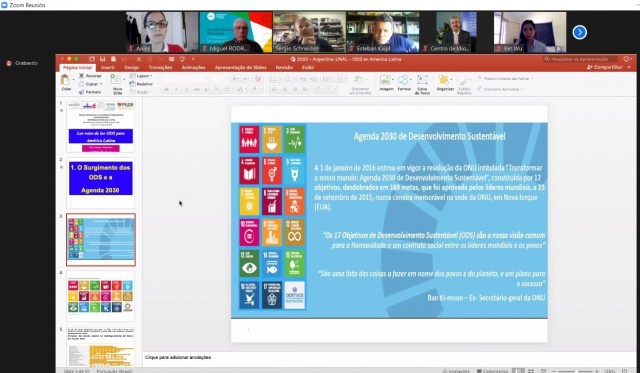640x373 pixels.
Task: Adjust the zoom slider in status bar
Action: point(576,371)
